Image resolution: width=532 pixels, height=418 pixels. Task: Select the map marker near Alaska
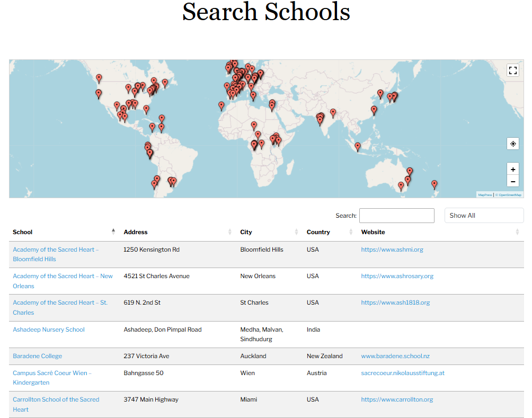click(x=99, y=78)
